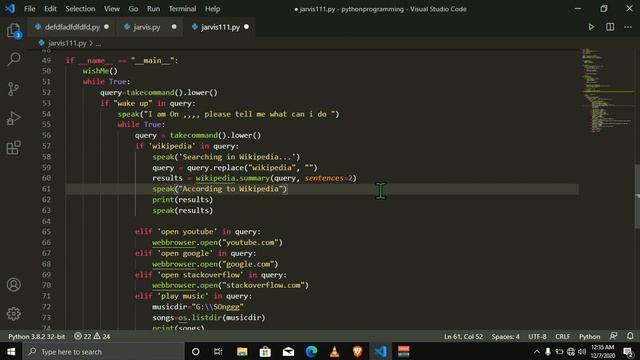Open Cortana circle icon on the taskbar
Screen dimensions: 640x360
(x=196, y=351)
